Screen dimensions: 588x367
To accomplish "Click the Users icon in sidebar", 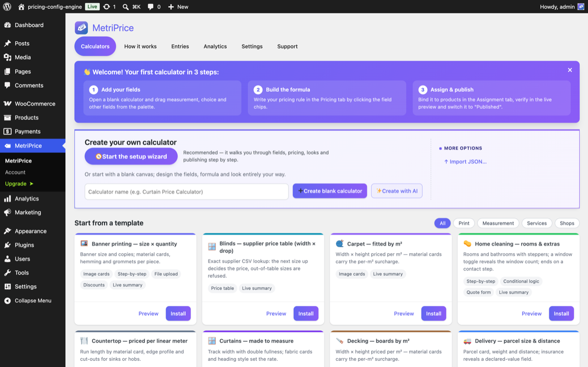I will point(7,259).
